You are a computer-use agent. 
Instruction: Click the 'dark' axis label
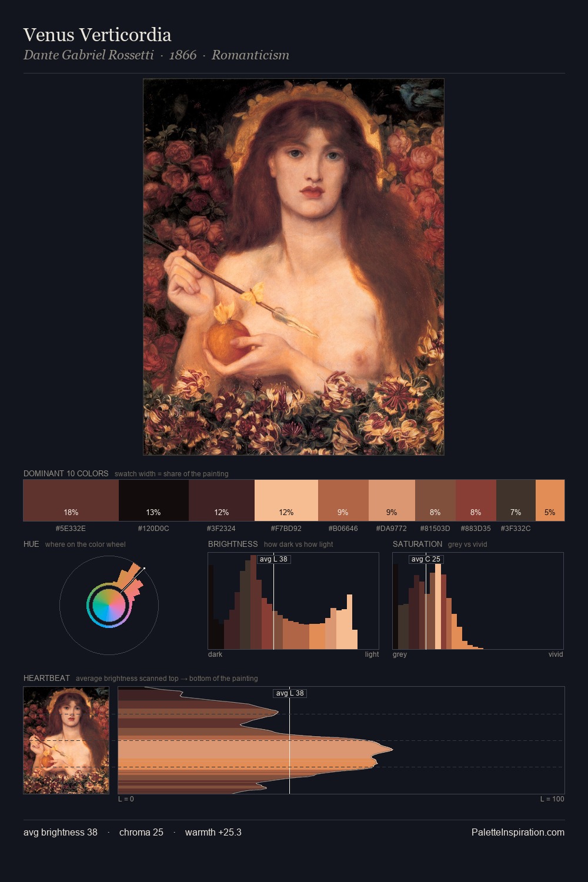point(215,654)
